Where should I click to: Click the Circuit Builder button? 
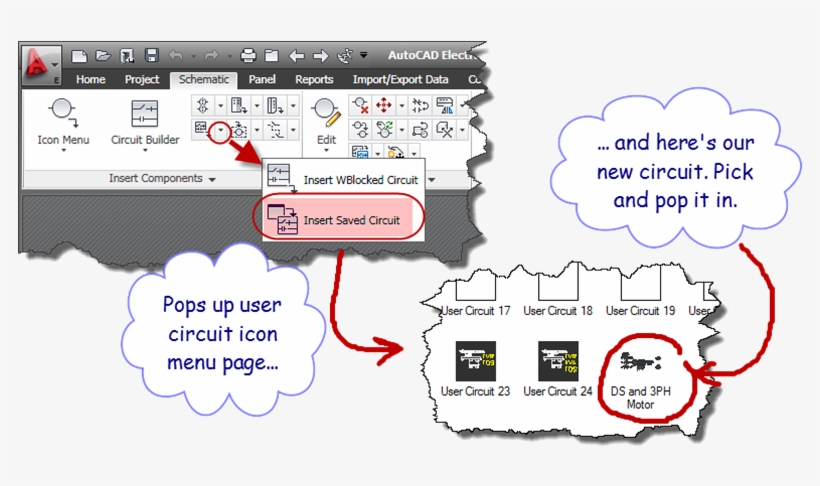pyautogui.click(x=145, y=121)
